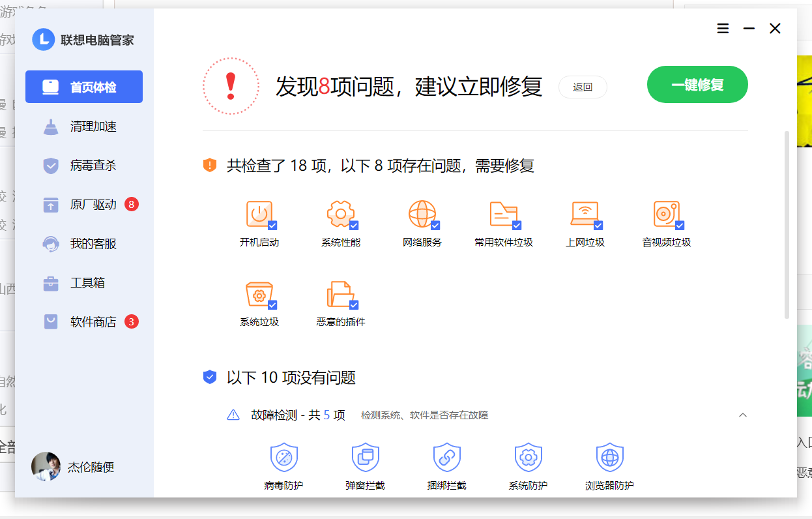Viewport: 812px width, 519px height.
Task: Switch to 病毒查杀 in sidebar
Action: tap(84, 166)
